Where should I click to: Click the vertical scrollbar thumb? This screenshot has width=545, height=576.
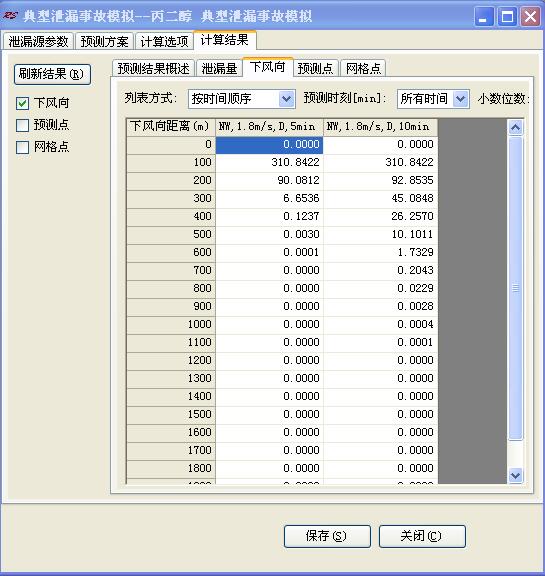click(x=515, y=288)
